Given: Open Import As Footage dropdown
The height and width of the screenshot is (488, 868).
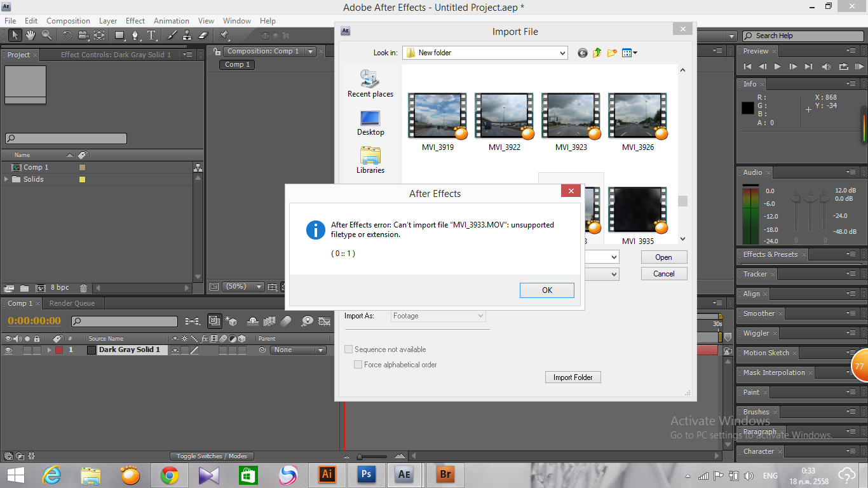Looking at the screenshot, I should (438, 316).
